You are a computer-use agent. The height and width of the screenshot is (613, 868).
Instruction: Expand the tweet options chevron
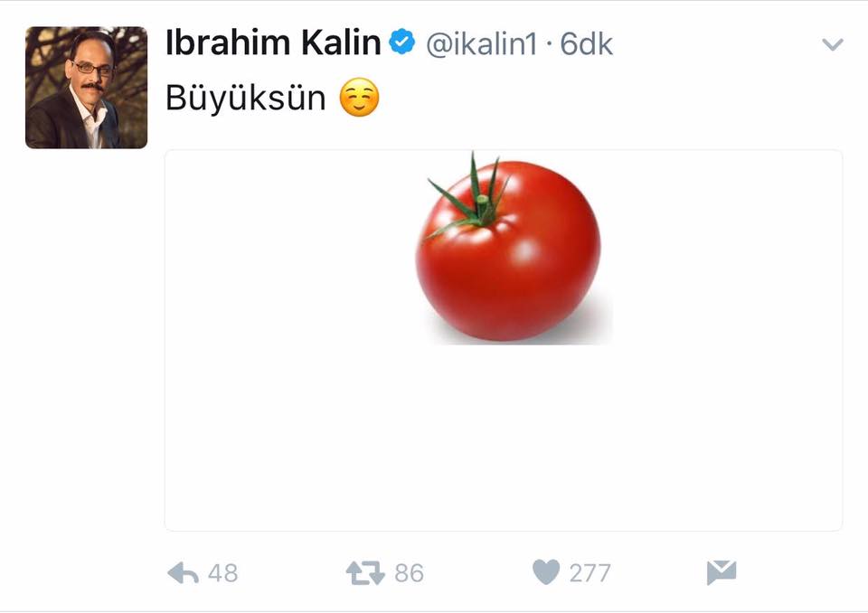point(833,44)
